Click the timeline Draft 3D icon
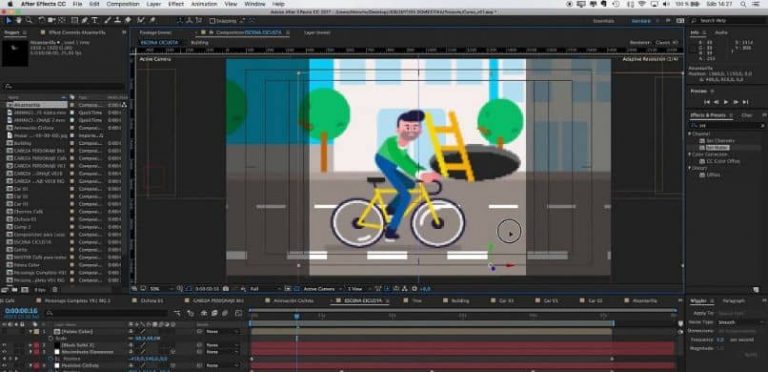Viewport: 768px width, 372px height. (191, 314)
